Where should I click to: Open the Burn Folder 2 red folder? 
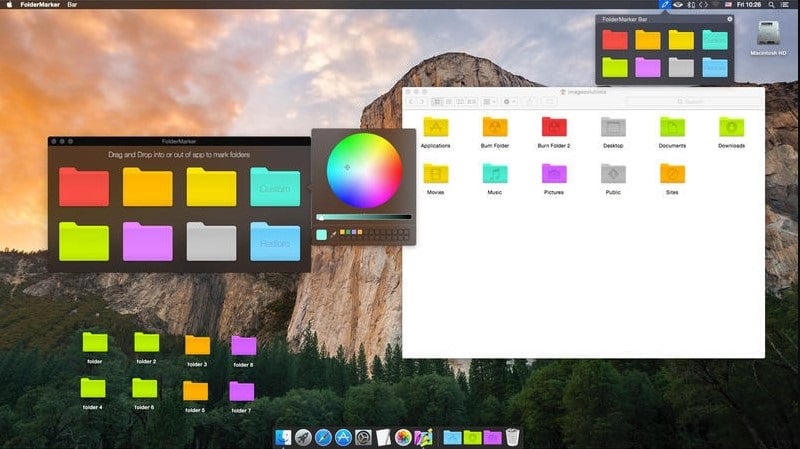click(x=554, y=128)
